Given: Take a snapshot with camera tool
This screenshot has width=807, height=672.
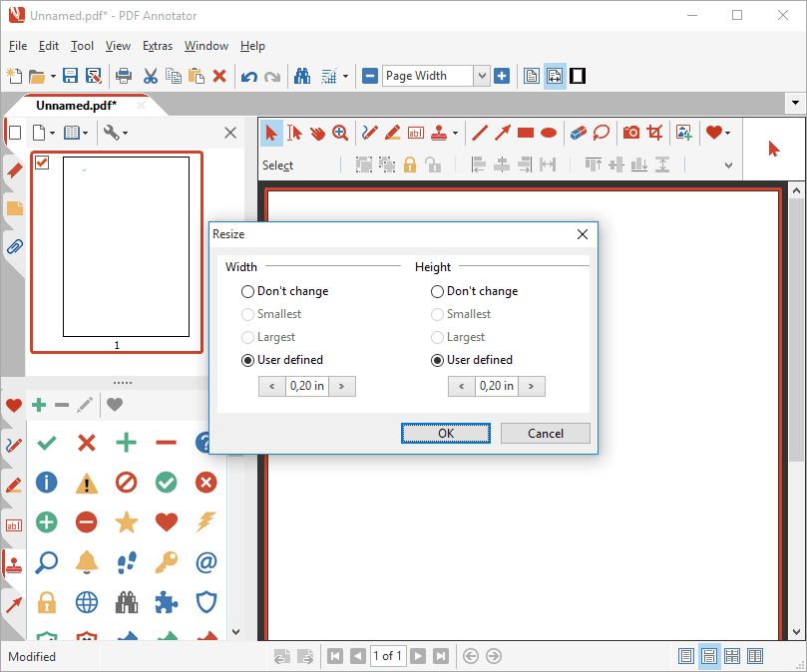Looking at the screenshot, I should [631, 133].
